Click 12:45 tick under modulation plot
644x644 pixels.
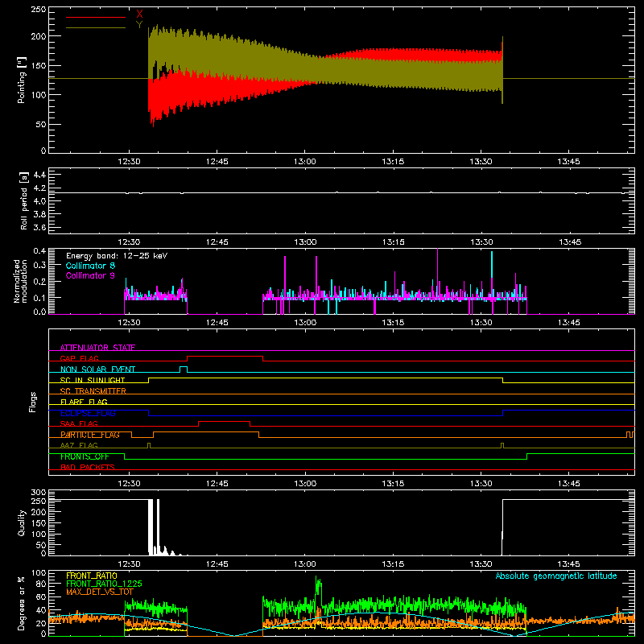pos(217,323)
